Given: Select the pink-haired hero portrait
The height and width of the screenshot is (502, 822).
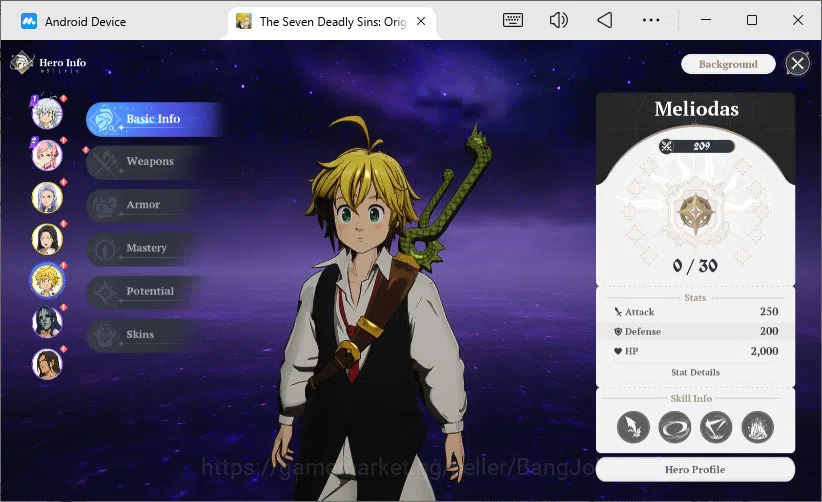Looking at the screenshot, I should tap(47, 155).
